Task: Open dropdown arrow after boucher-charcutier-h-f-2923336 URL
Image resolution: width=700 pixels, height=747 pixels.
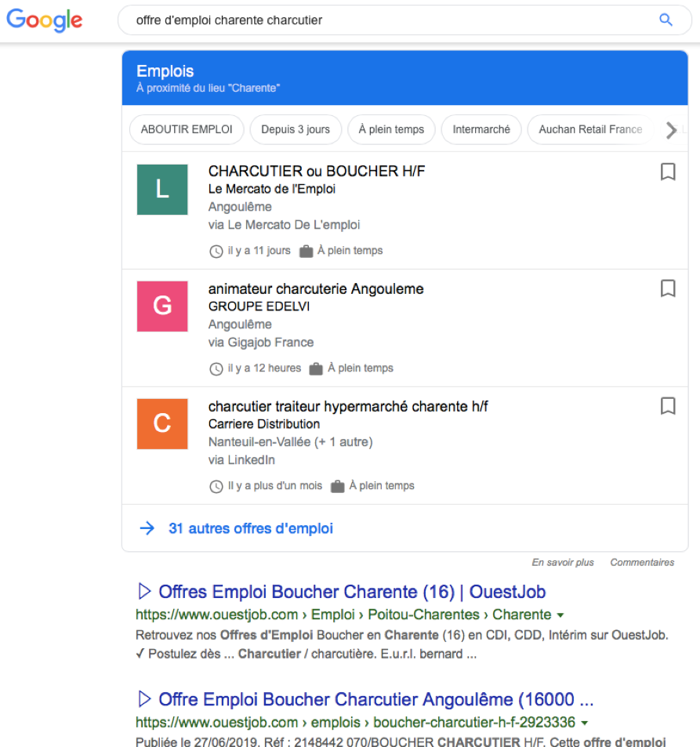Action: [x=584, y=723]
